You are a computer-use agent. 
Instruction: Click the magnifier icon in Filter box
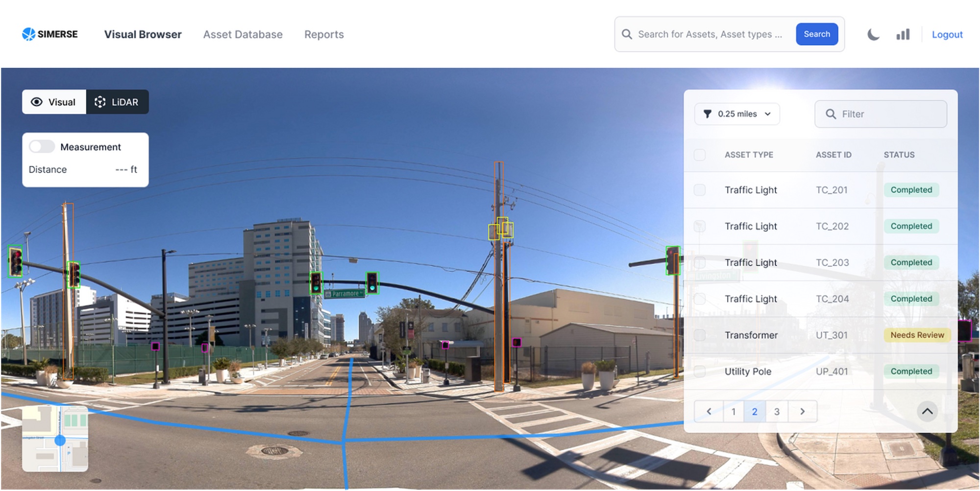831,114
